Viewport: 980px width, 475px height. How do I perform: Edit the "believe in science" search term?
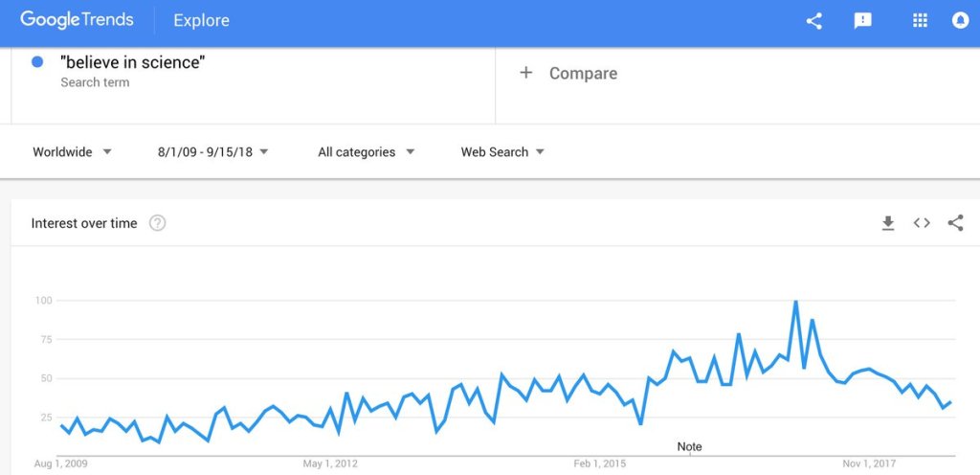[133, 63]
